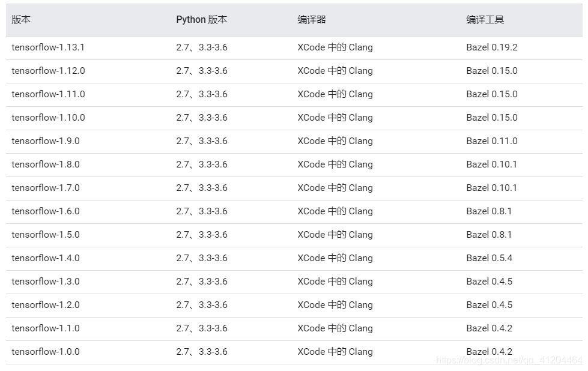
Task: Click Python 2.7、3.3-3.6 in the tensorflow-1.0.0 row
Action: [202, 352]
